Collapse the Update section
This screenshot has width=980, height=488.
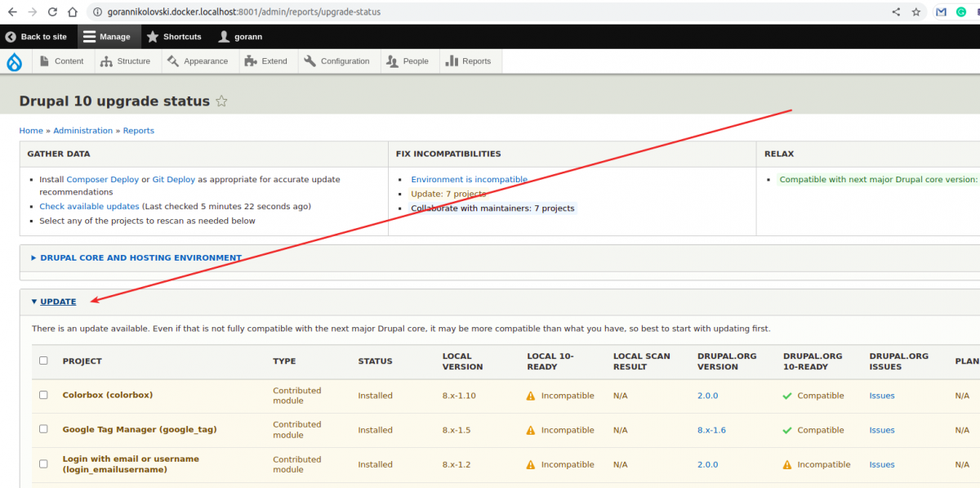58,302
